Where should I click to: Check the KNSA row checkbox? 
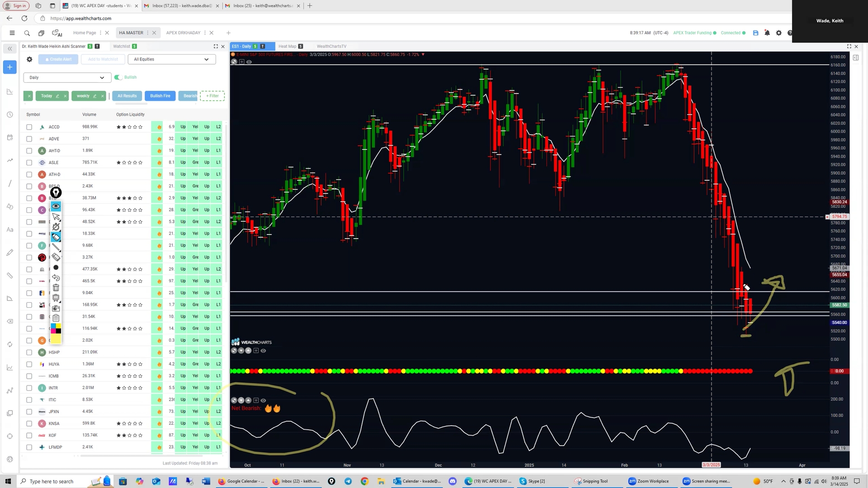coord(29,423)
